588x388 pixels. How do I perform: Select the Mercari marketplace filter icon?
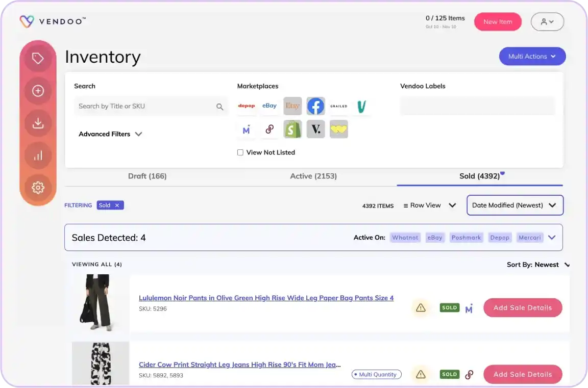pos(247,129)
